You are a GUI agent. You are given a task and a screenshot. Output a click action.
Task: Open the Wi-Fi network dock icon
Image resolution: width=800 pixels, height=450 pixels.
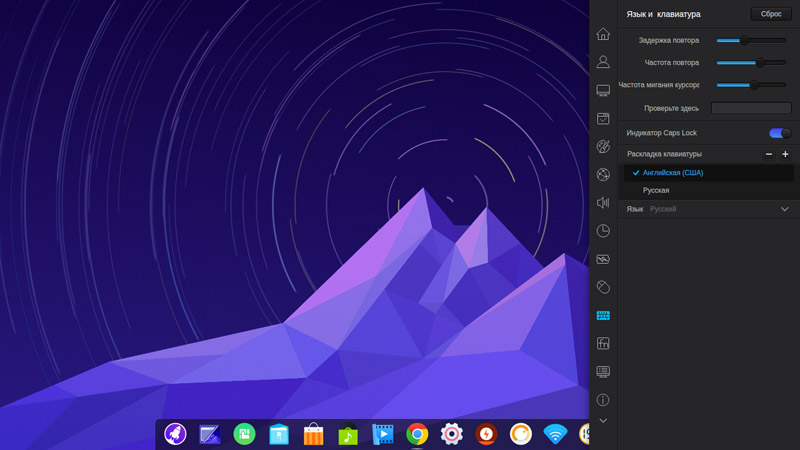[x=555, y=434]
